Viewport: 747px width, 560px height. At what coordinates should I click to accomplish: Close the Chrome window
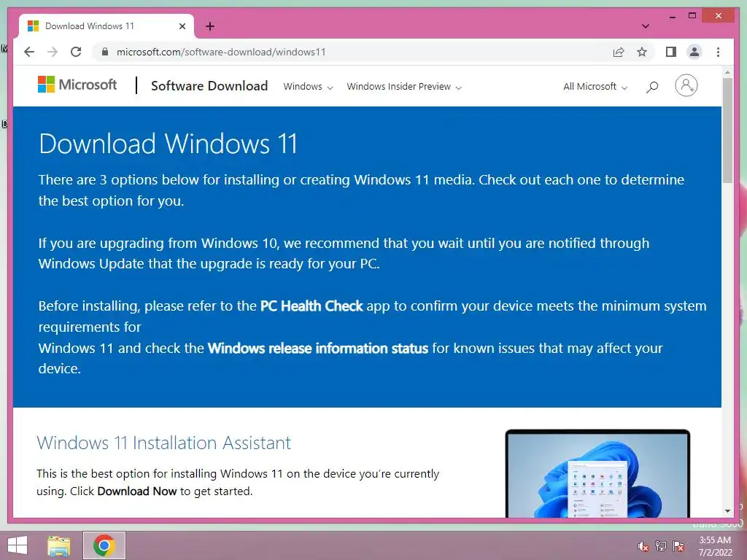click(719, 16)
